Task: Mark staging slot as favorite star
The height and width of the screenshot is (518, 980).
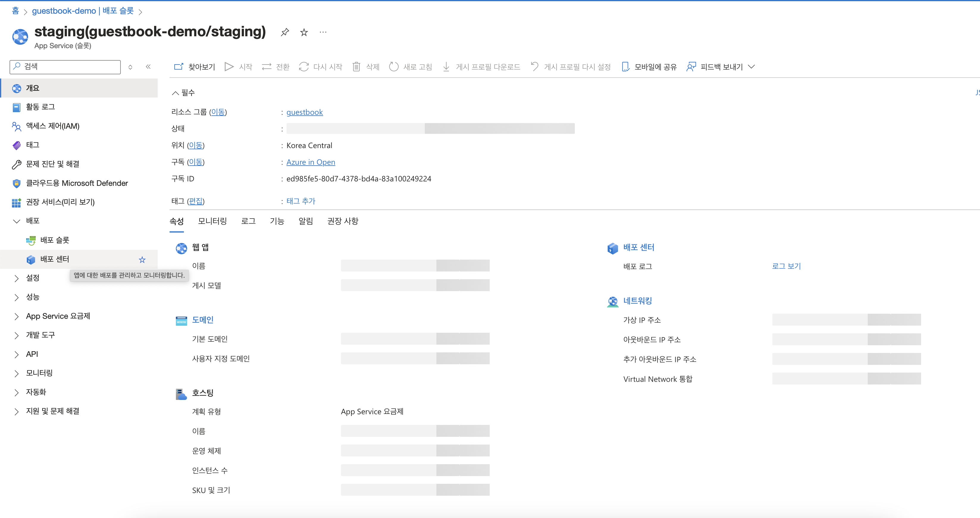Action: (303, 32)
